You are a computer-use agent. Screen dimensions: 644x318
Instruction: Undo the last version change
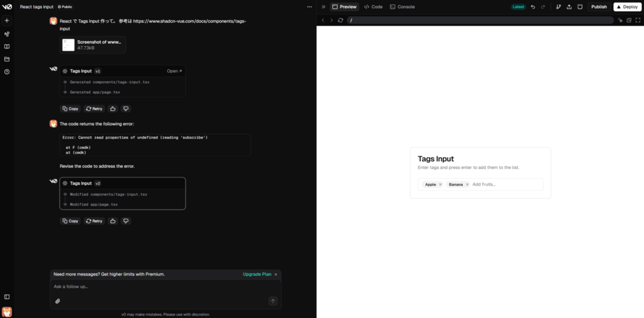tap(533, 7)
